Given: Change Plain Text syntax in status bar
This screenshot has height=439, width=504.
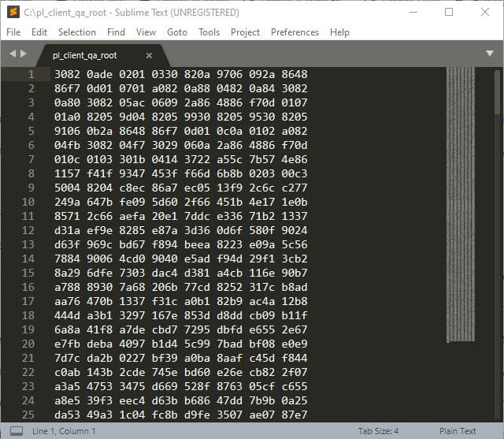Looking at the screenshot, I should pyautogui.click(x=458, y=431).
